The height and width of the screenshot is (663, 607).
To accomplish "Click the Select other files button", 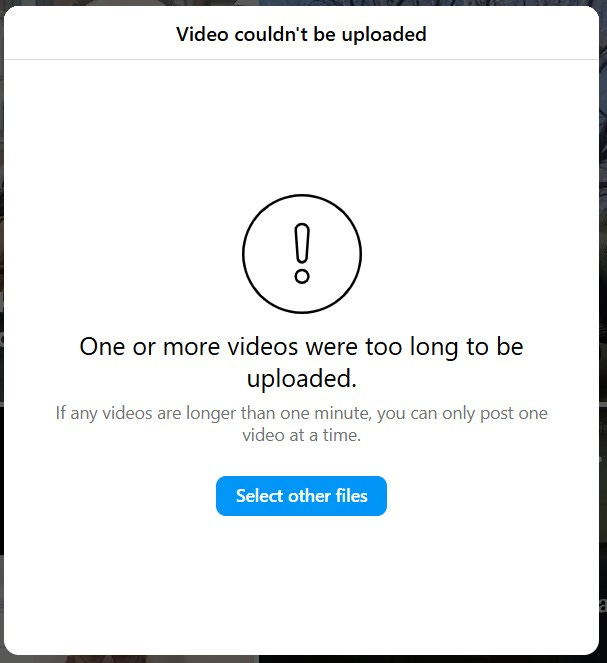I will click(301, 496).
